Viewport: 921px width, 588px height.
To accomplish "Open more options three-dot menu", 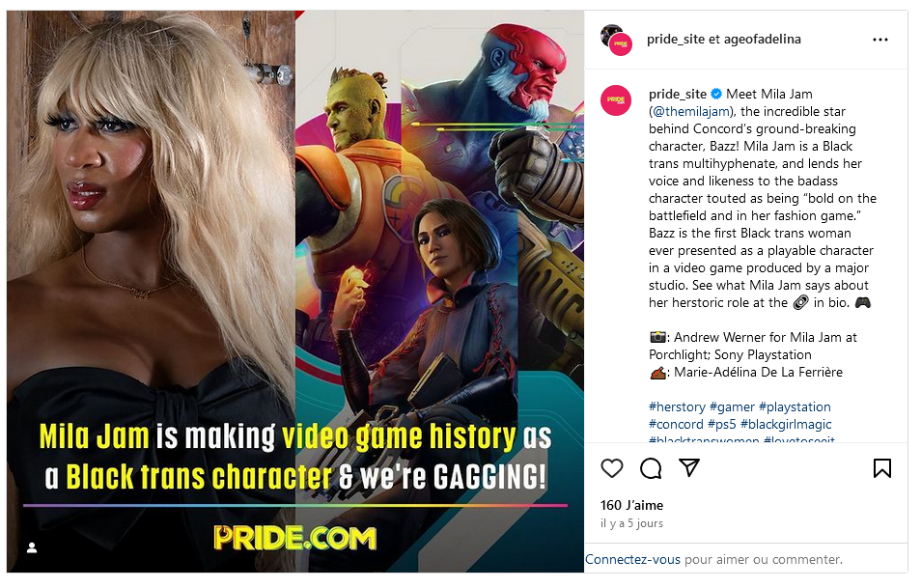I will coord(879,40).
